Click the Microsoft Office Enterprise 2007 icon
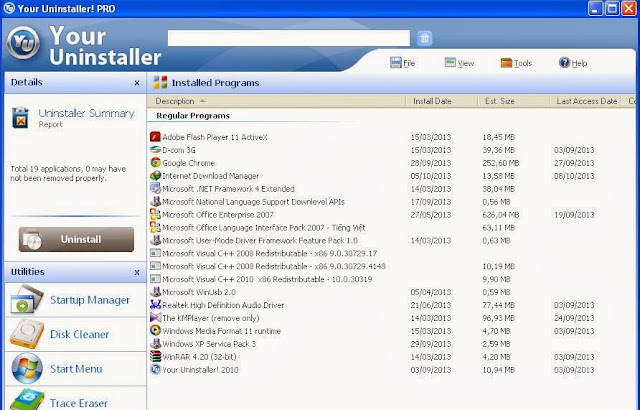 pos(155,215)
